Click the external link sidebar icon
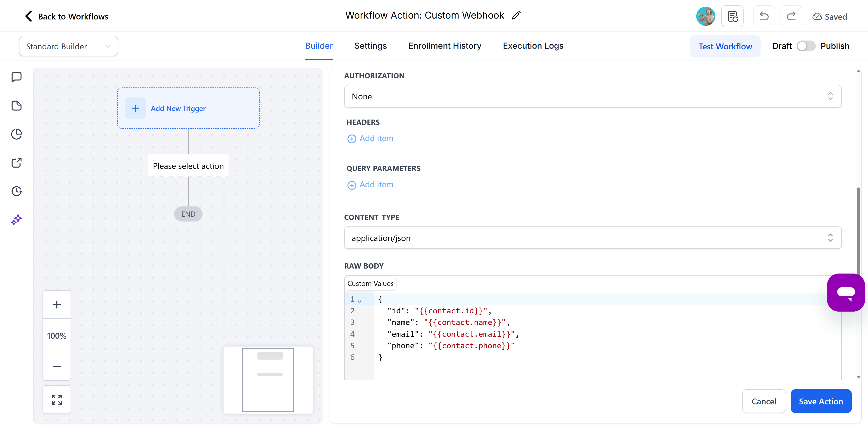The width and height of the screenshot is (868, 430). 16,163
